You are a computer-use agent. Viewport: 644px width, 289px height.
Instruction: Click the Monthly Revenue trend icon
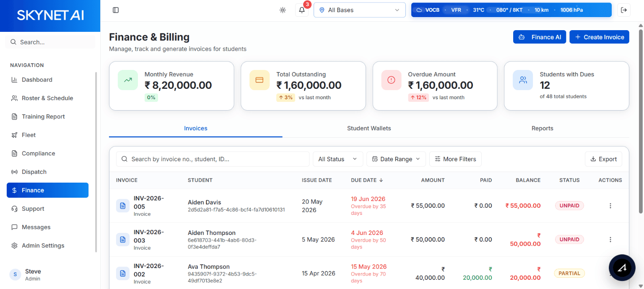pos(128,80)
